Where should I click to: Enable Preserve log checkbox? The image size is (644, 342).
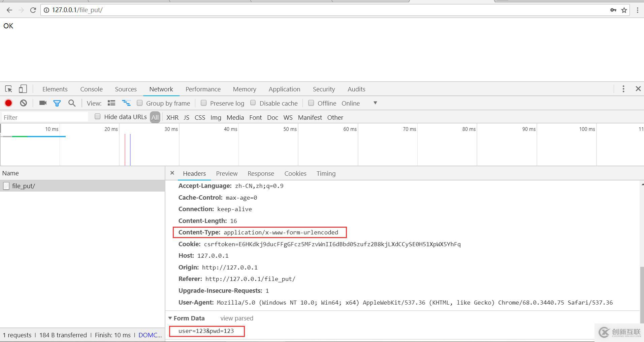click(203, 103)
